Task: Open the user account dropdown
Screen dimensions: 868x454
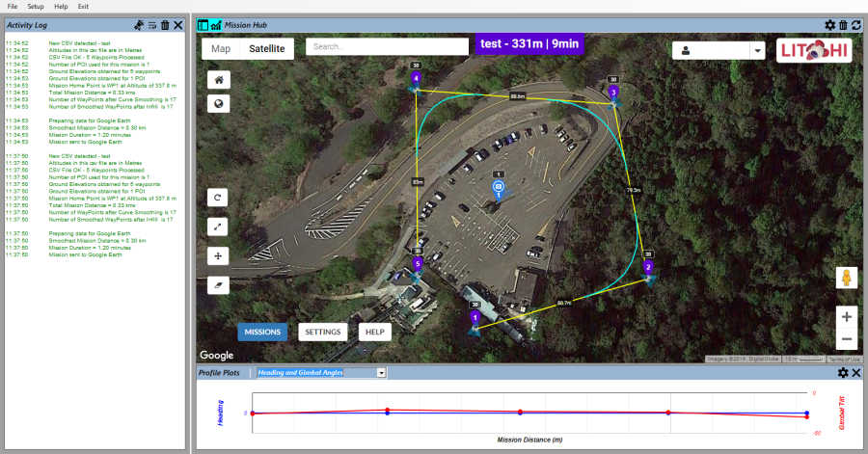Action: (x=719, y=51)
